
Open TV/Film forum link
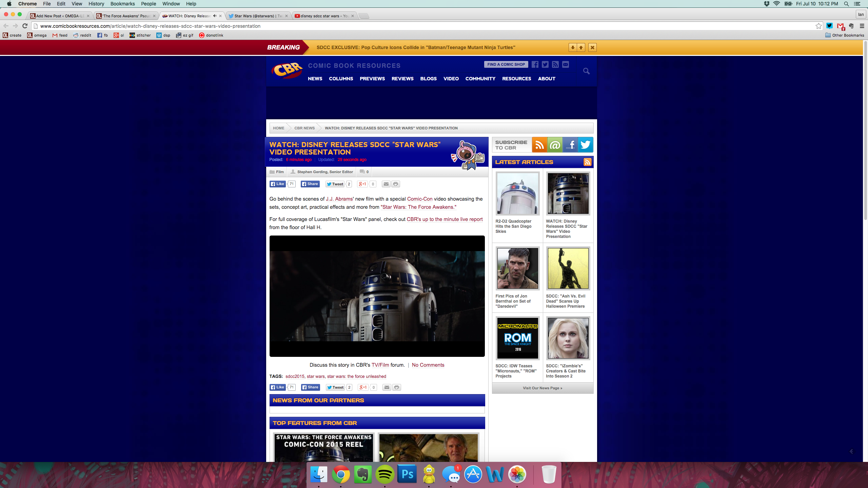380,365
